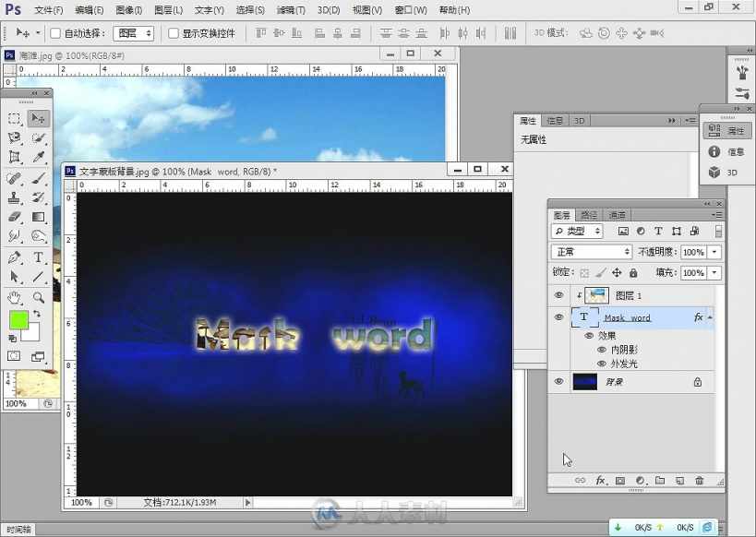This screenshot has height=537, width=756.
Task: Hide the 背景 background layer
Action: click(x=558, y=381)
